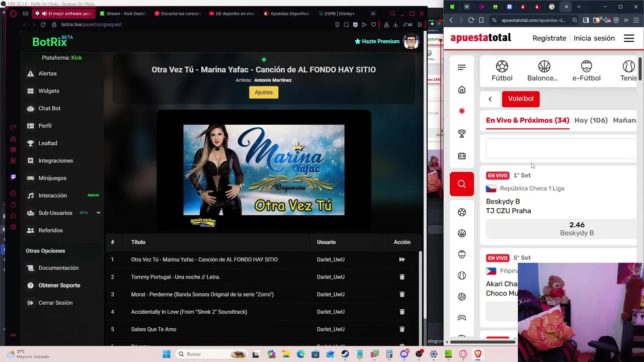The width and height of the screenshot is (644, 362).
Task: Select the Hoy (106) tab
Action: click(x=591, y=121)
